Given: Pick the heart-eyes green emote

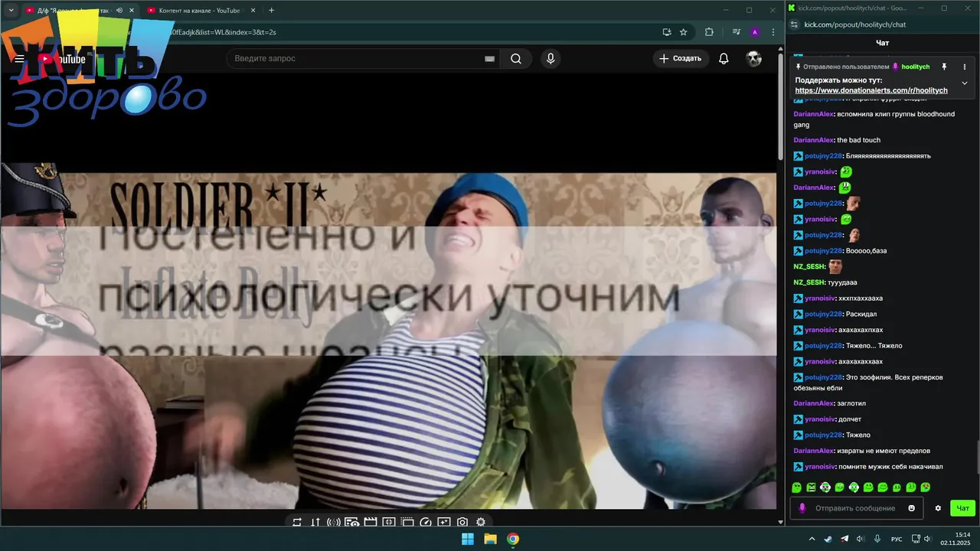Looking at the screenshot, I should click(x=926, y=487).
